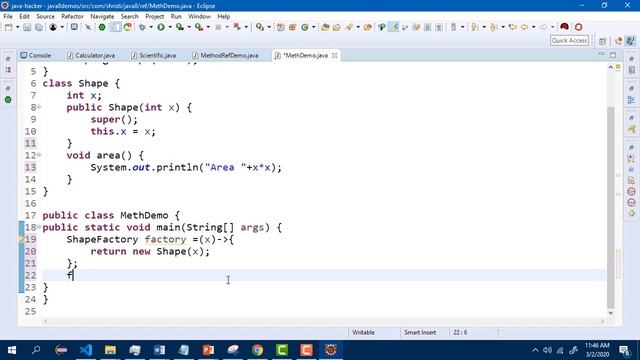Toggle Block Selection mode icon

tap(427, 27)
